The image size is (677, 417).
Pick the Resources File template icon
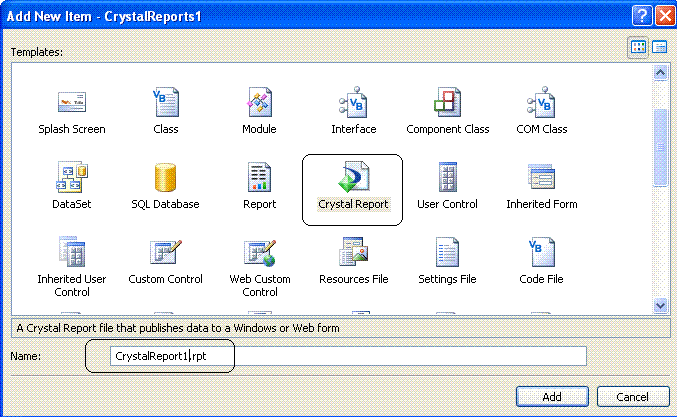[353, 251]
